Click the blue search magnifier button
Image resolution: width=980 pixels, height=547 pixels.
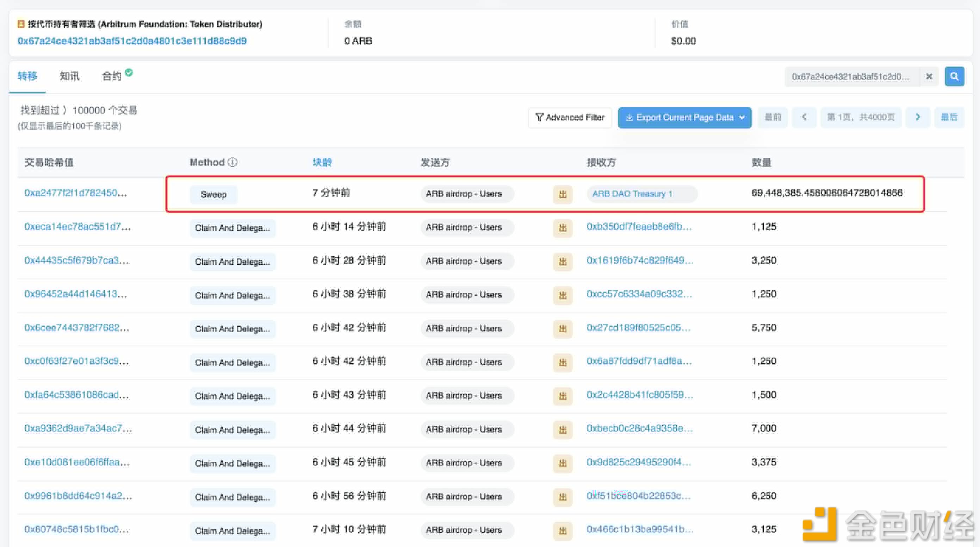(x=954, y=76)
